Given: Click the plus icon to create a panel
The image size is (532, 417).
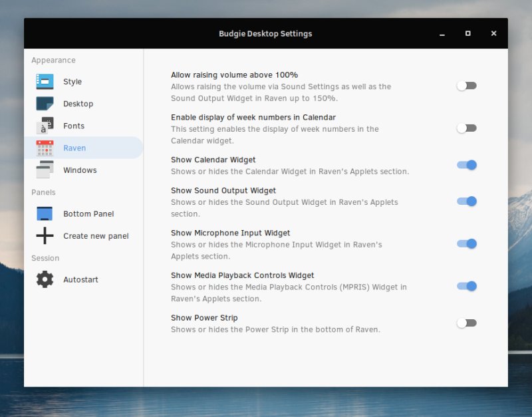Looking at the screenshot, I should tap(44, 235).
